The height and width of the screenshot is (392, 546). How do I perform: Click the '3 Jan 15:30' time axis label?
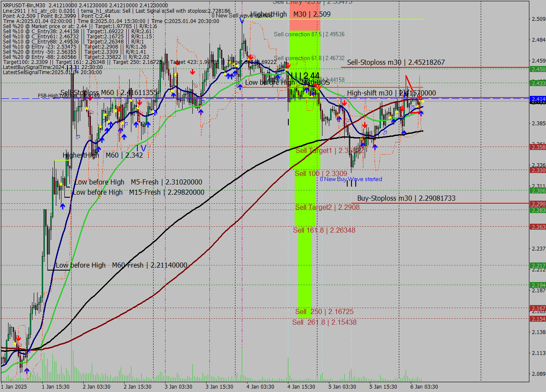click(x=219, y=387)
